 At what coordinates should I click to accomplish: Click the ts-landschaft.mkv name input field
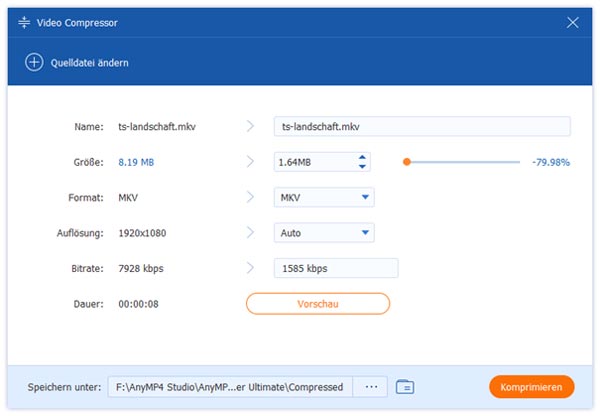pos(421,127)
